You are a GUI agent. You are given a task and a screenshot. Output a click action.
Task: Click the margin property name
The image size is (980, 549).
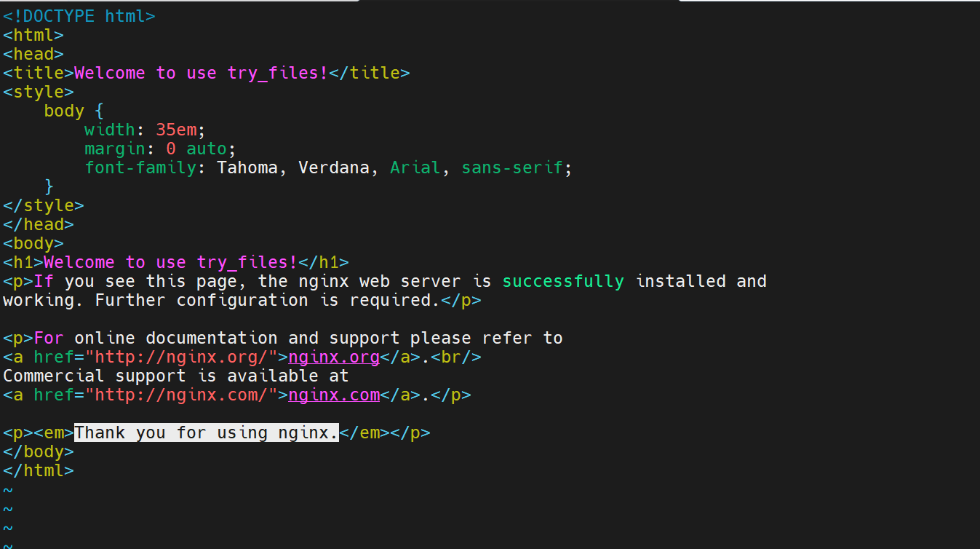(x=114, y=149)
